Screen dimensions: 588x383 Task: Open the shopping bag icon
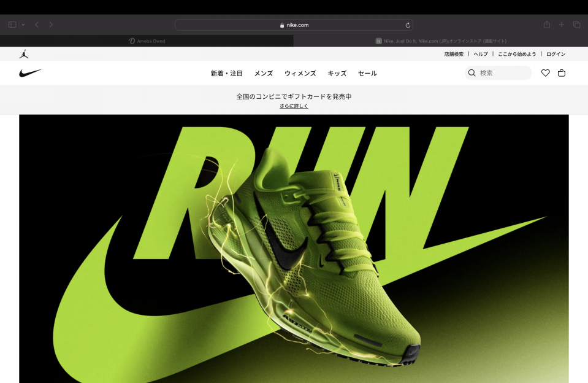tap(562, 73)
